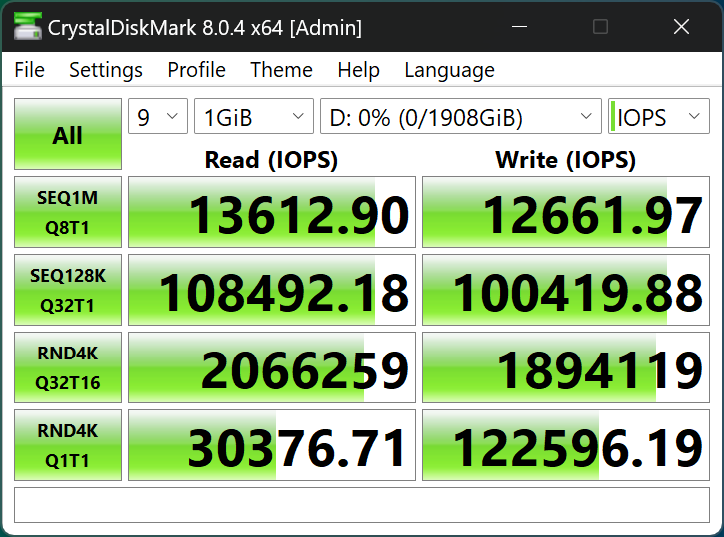Screen dimensions: 724x537
Task: Expand the 1GiB test size dropdown
Action: pos(254,116)
